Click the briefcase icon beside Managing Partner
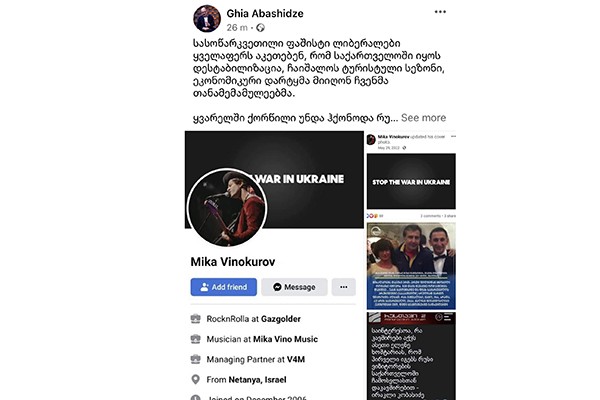 (x=196, y=359)
